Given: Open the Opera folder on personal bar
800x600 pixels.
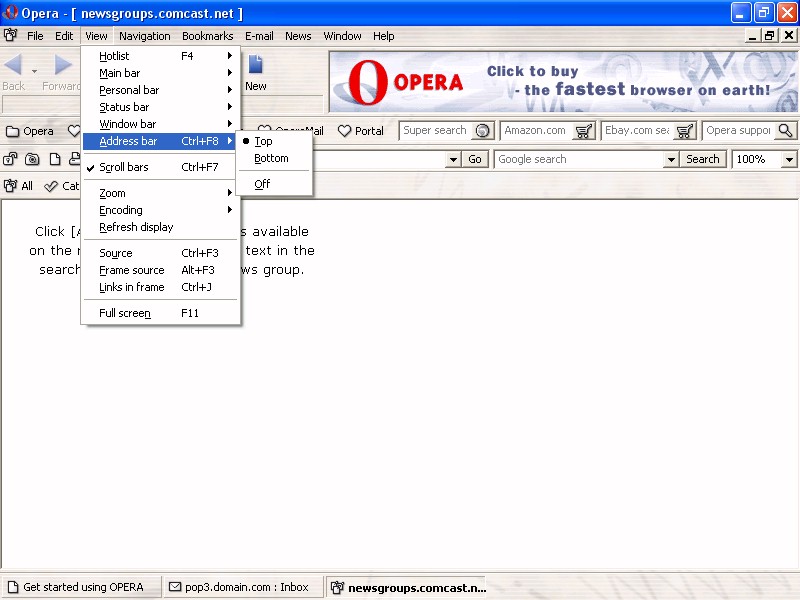Looking at the screenshot, I should click(30, 131).
